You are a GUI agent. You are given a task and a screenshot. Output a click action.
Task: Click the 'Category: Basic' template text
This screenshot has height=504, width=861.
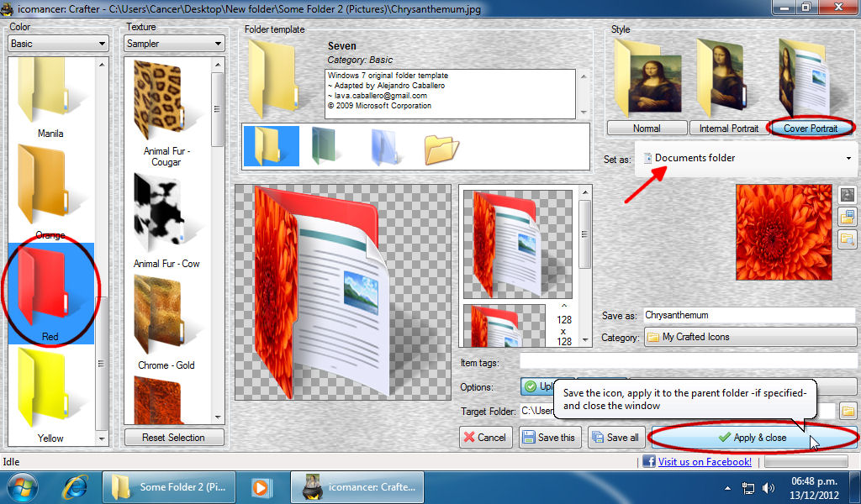[360, 60]
